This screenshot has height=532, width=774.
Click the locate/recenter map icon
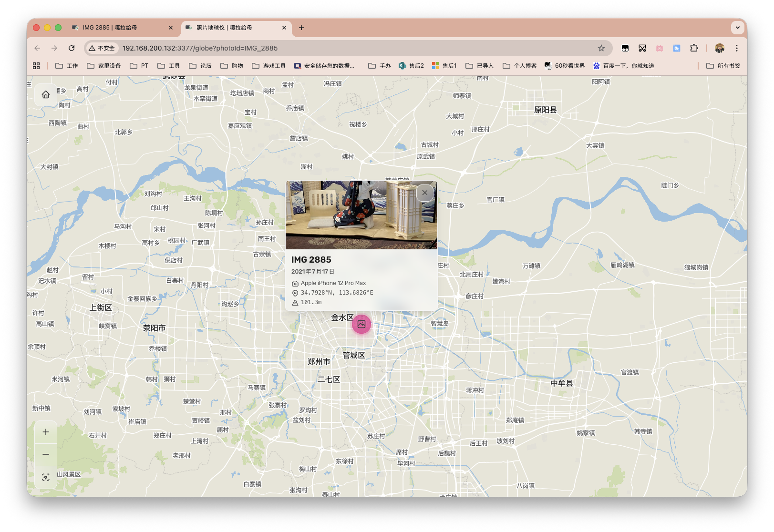(46, 477)
